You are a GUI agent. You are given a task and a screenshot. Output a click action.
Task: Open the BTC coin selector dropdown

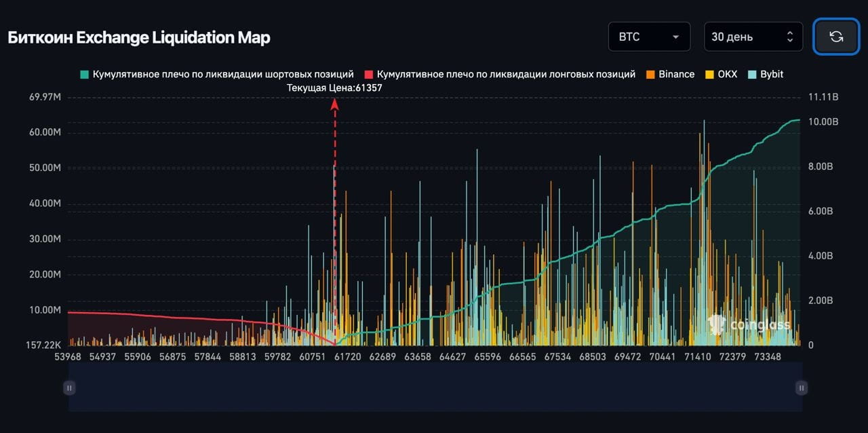(648, 37)
